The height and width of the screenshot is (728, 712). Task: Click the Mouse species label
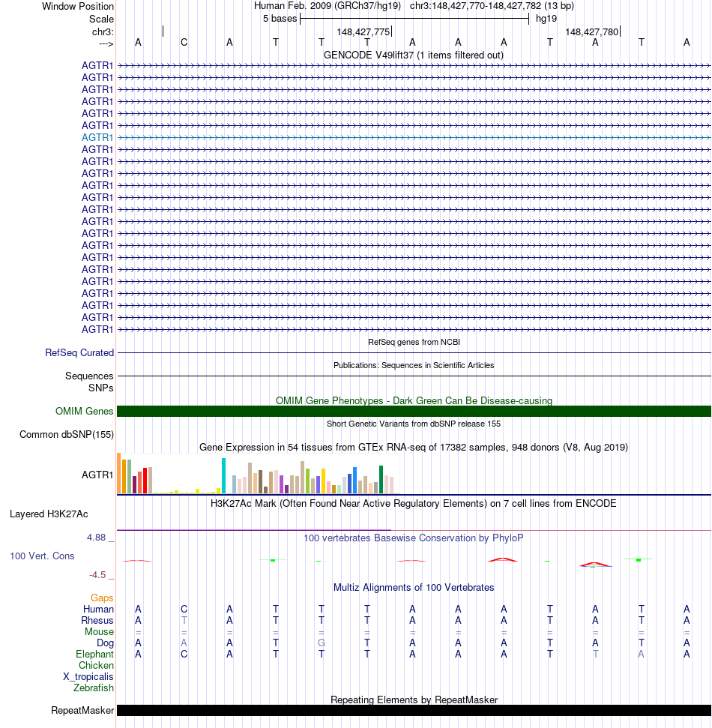coord(99,632)
